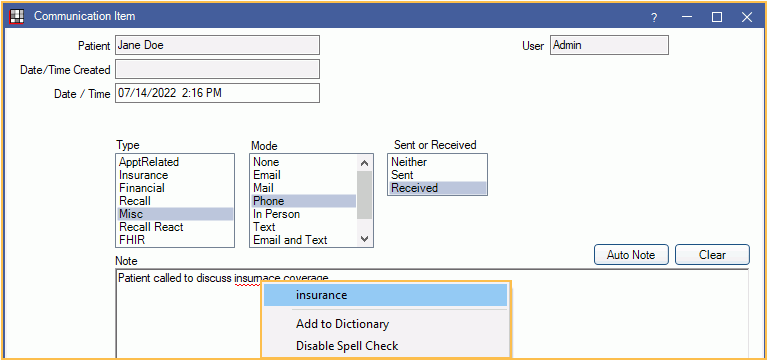The height and width of the screenshot is (360, 770).
Task: Choose Financial in the Type list
Action: click(x=175, y=188)
